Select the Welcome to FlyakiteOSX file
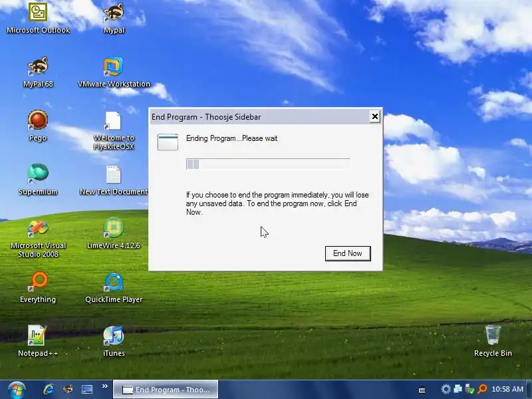The width and height of the screenshot is (532, 399). coord(114,130)
